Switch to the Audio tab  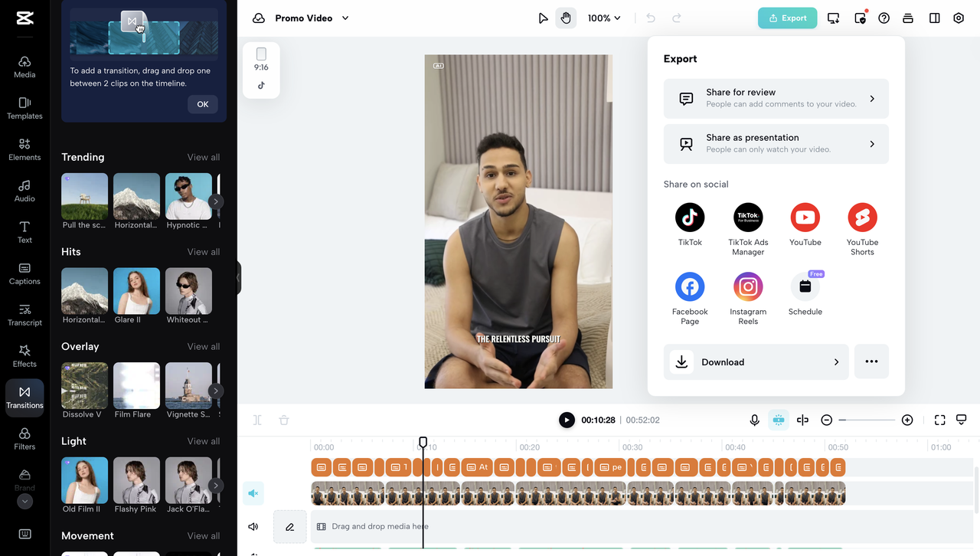click(24, 190)
